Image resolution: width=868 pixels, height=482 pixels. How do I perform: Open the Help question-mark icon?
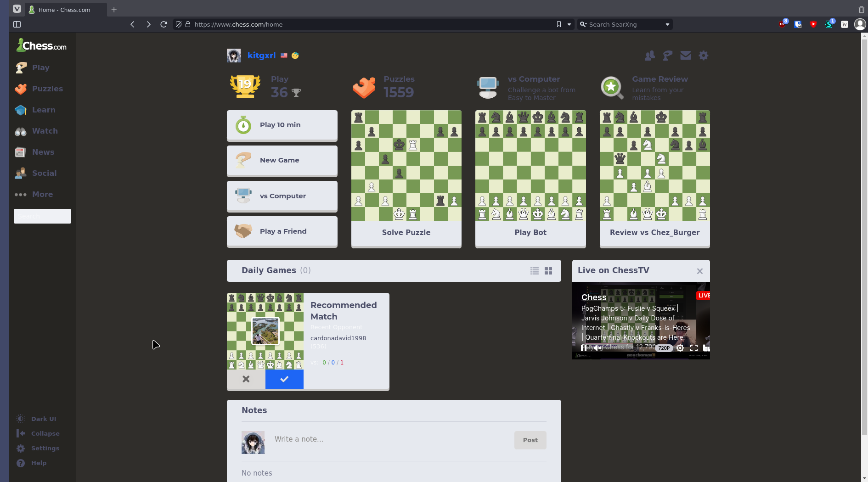(x=21, y=463)
